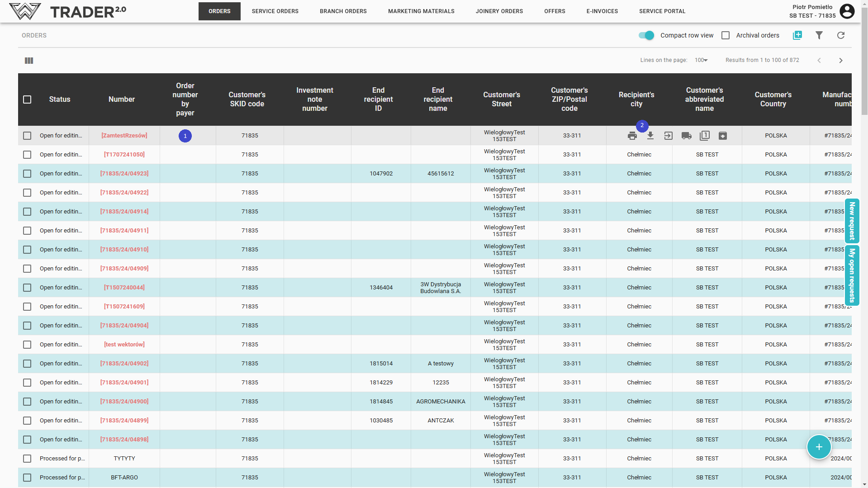Open the column chooser icon above table
The image size is (868, 488).
29,61
